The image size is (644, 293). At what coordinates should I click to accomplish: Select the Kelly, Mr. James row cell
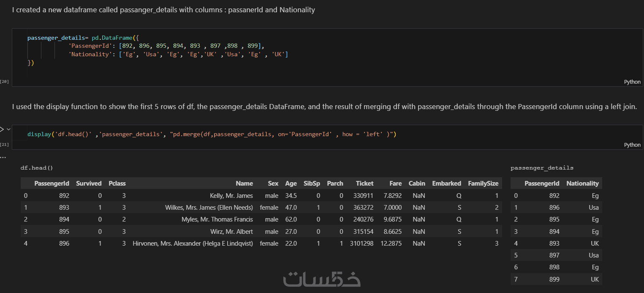click(231, 196)
